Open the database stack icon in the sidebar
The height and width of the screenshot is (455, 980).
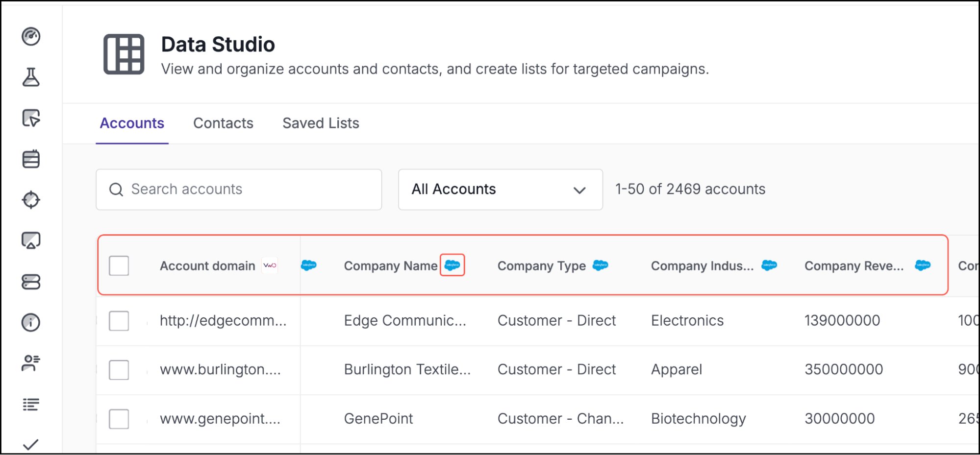tap(30, 281)
